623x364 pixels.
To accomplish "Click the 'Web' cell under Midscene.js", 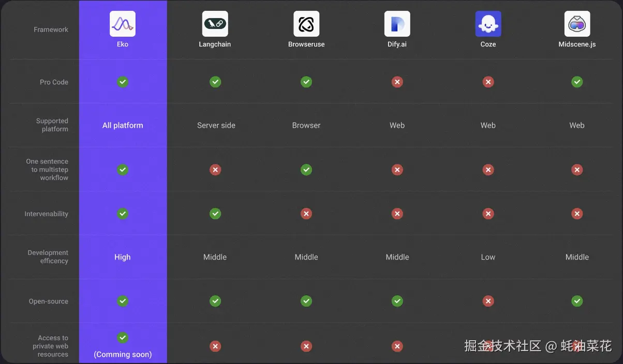I will point(577,125).
